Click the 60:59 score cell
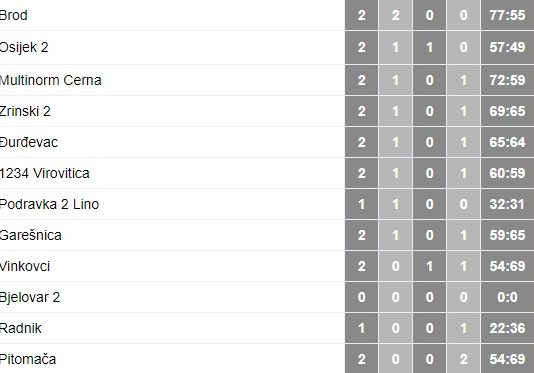This screenshot has height=373, width=534. click(507, 173)
